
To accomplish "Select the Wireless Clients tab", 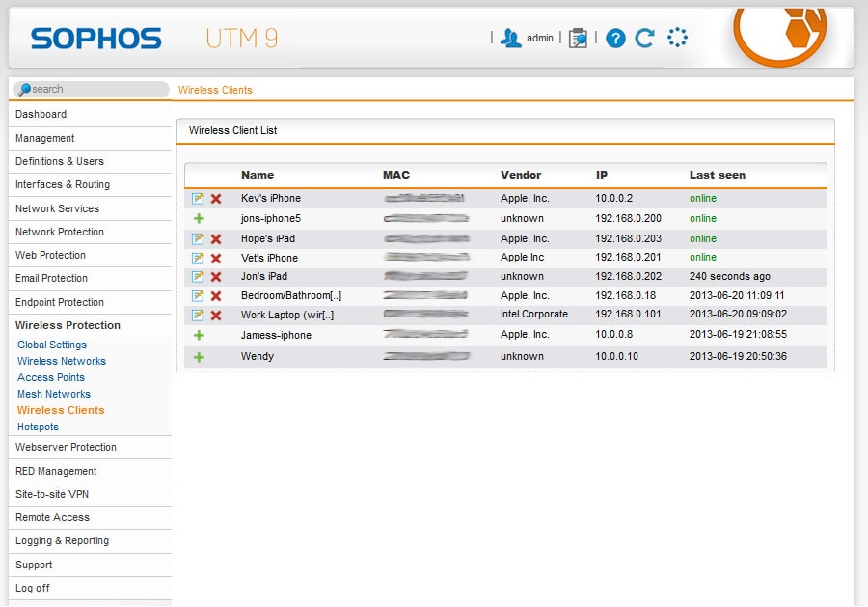I will point(215,90).
